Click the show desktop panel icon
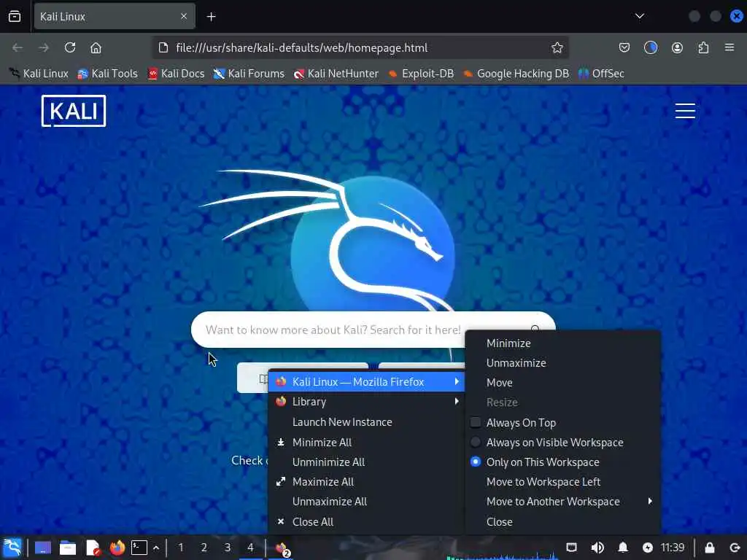The width and height of the screenshot is (747, 560). 43,548
